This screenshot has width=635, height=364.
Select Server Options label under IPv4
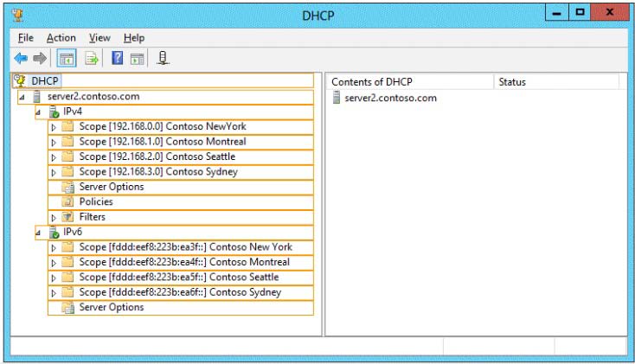pos(112,187)
